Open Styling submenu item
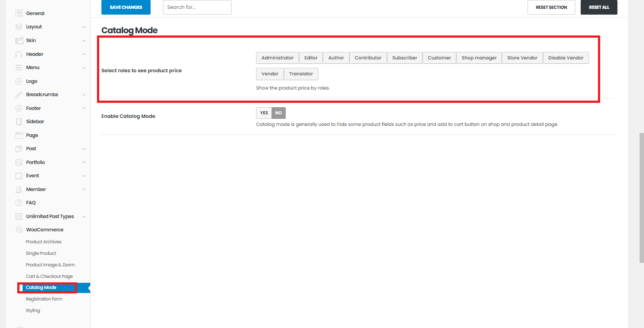 pyautogui.click(x=33, y=311)
